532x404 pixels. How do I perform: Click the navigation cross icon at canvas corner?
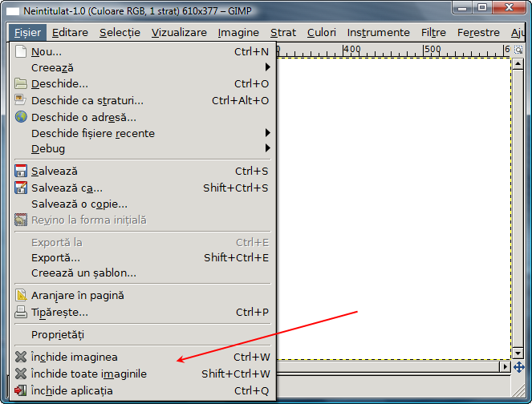[x=519, y=366]
